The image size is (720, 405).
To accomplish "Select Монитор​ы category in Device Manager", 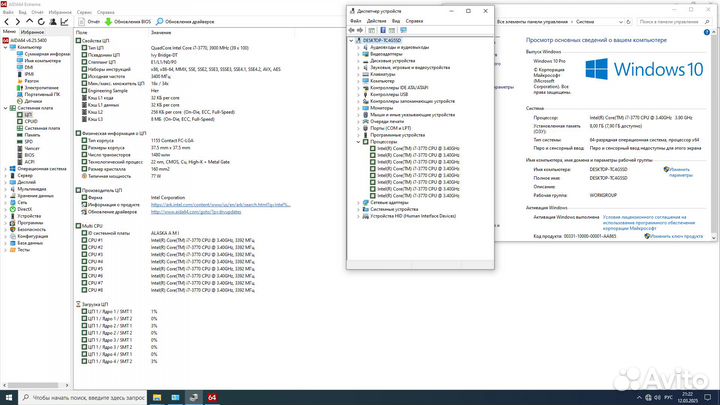I will pos(381,108).
